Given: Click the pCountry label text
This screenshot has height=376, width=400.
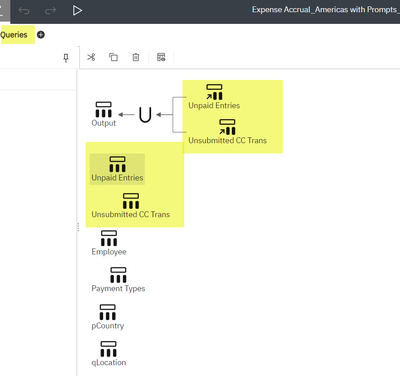Looking at the screenshot, I should pyautogui.click(x=108, y=326).
